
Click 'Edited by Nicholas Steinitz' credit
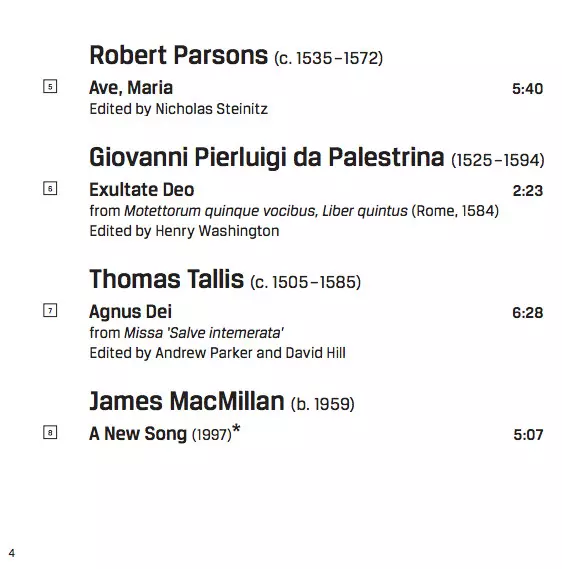point(179,109)
